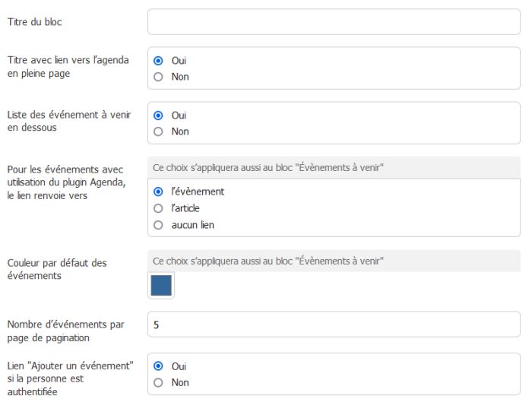Click the Titre du bloc label

(35, 22)
